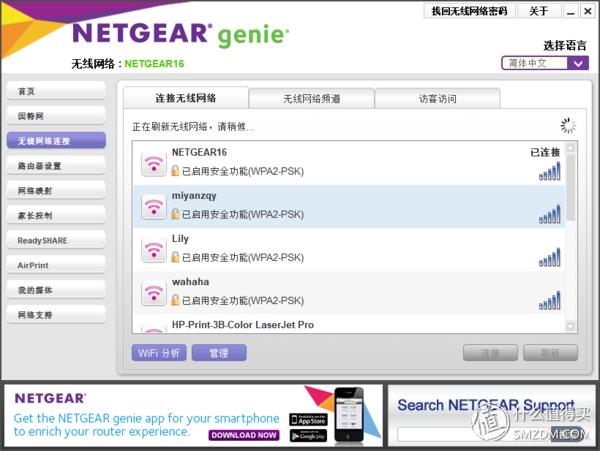Open 网络支持 in the sidebar
Image resolution: width=600 pixels, height=451 pixels.
[x=56, y=315]
